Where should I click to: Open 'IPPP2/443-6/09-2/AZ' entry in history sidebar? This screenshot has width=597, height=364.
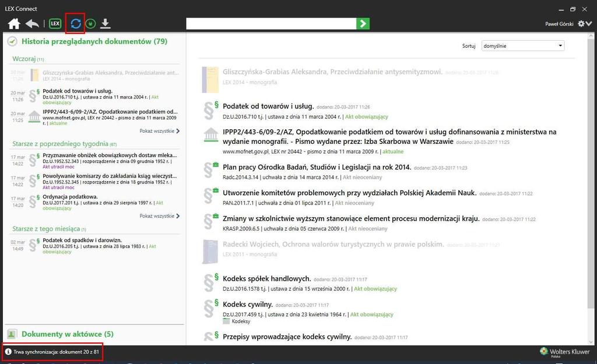click(x=110, y=112)
